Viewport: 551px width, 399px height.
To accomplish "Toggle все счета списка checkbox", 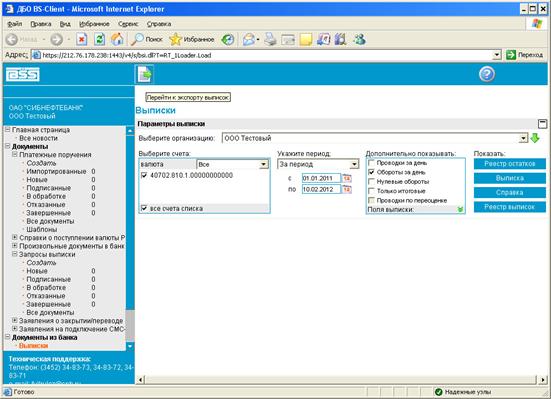I will [x=144, y=208].
